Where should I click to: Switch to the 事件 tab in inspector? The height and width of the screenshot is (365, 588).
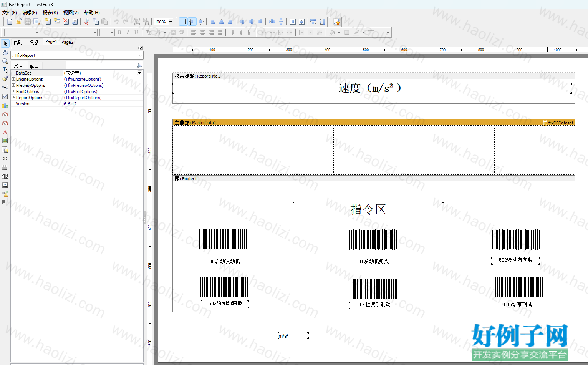coord(34,66)
